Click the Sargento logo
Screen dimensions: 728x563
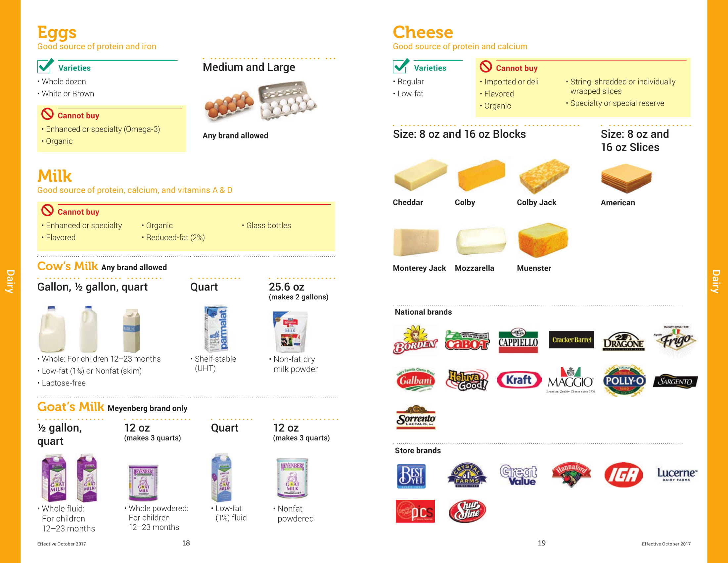click(x=675, y=381)
